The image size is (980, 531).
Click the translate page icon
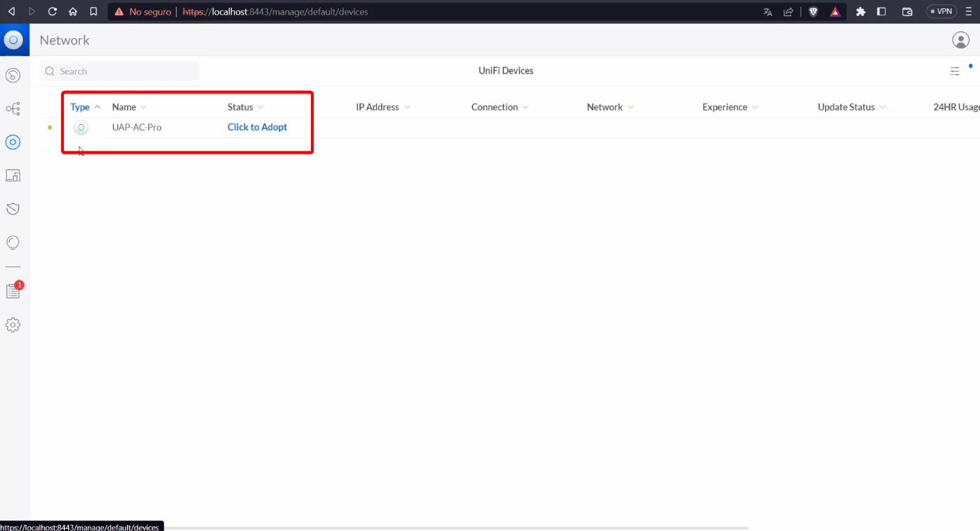[768, 12]
